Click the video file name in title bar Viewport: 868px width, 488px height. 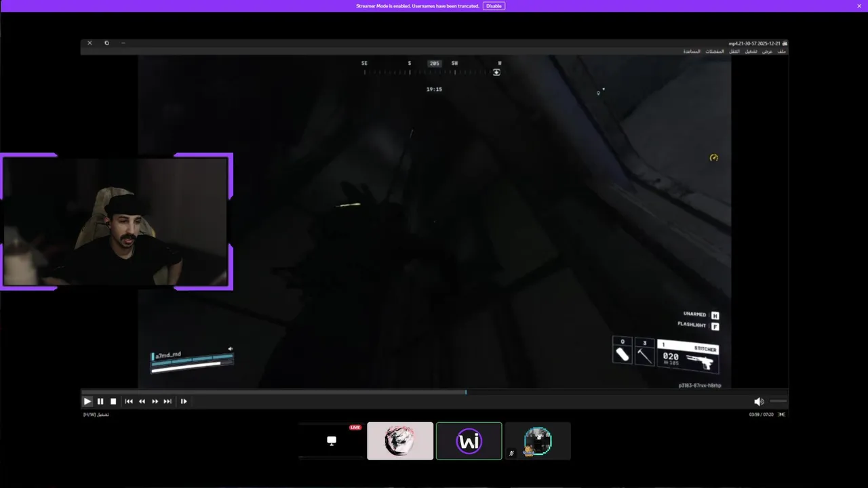click(754, 43)
